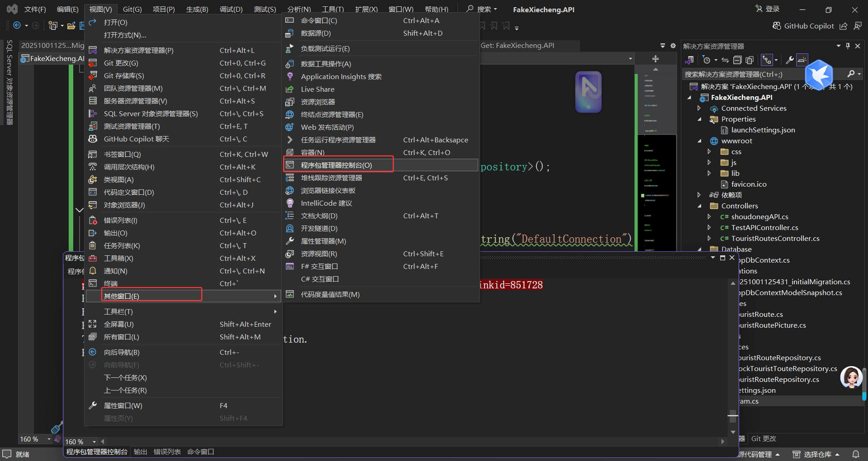Open SQL Server 对象资源管理器 side tab
This screenshot has height=461, width=868.
tap(9, 82)
